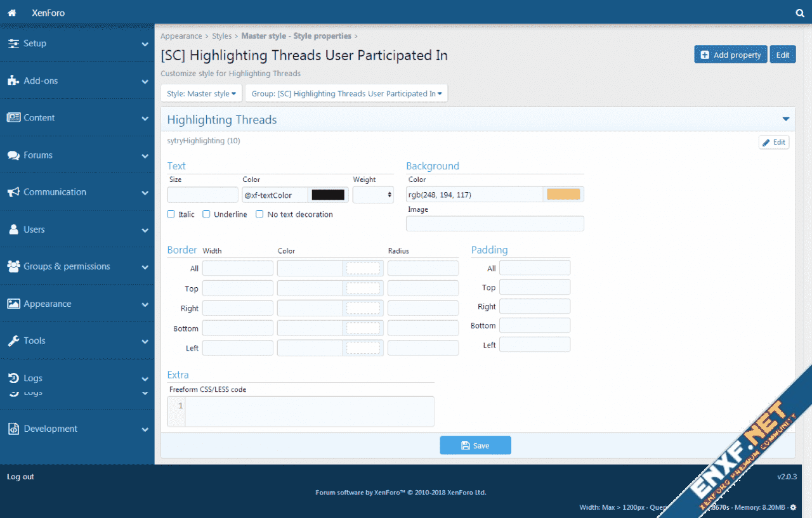Open the Style: Master style dropdown
Viewport: 812px width, 518px height.
point(201,93)
